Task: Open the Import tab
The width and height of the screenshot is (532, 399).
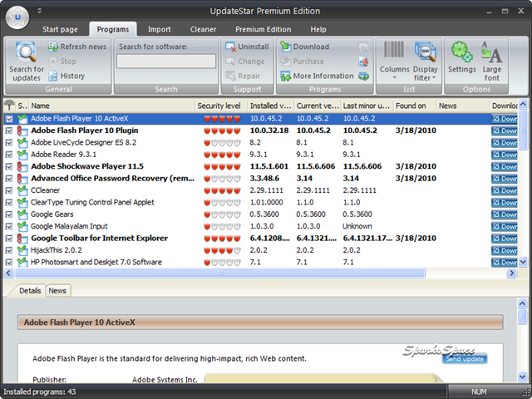Action: (x=159, y=30)
